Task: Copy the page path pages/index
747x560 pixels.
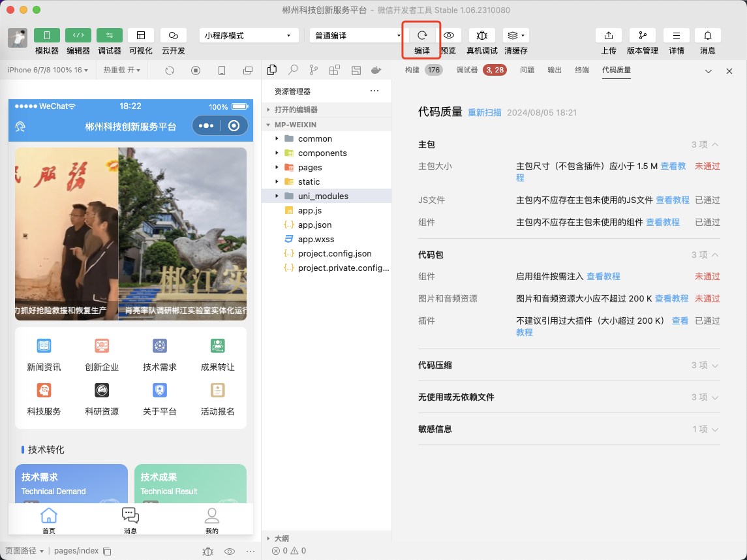Action: click(x=107, y=552)
